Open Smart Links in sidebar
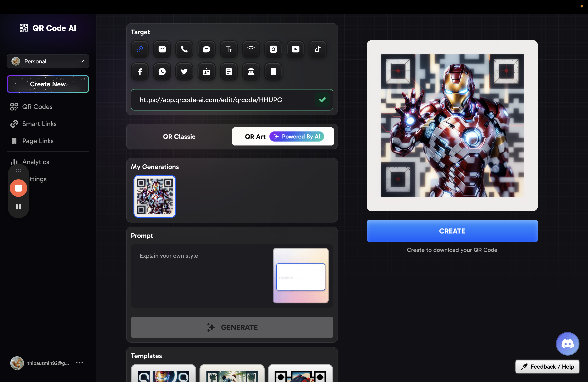The image size is (588, 382). pos(39,124)
